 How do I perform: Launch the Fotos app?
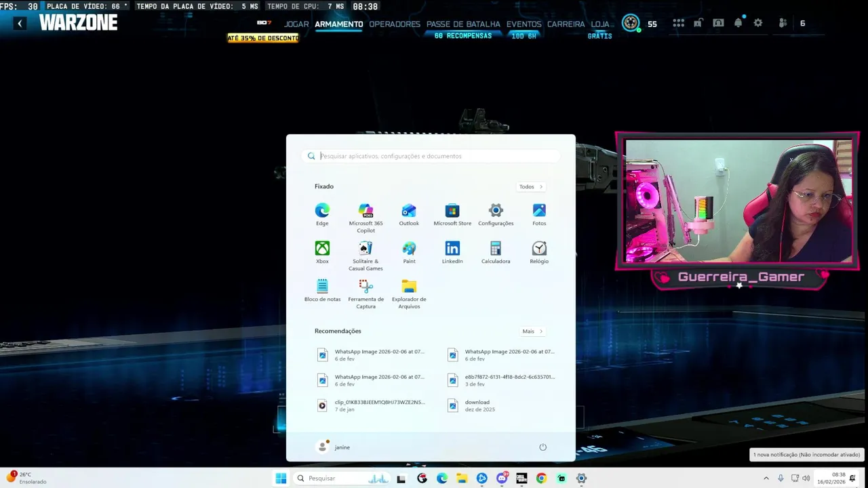[539, 215]
